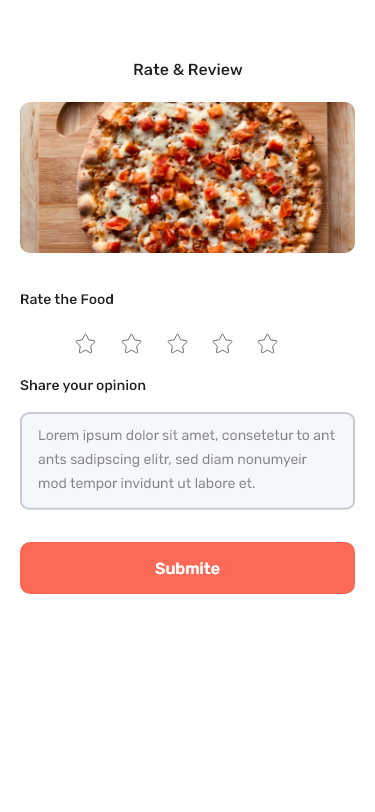Click the Rate the Food label
This screenshot has width=375, height=812.
pos(67,299)
